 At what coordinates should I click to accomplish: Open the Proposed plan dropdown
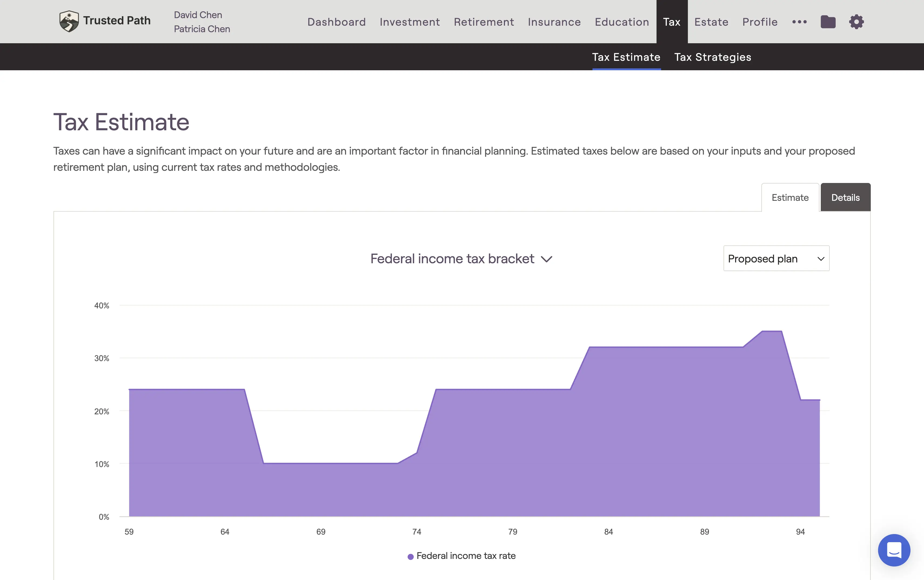click(776, 258)
